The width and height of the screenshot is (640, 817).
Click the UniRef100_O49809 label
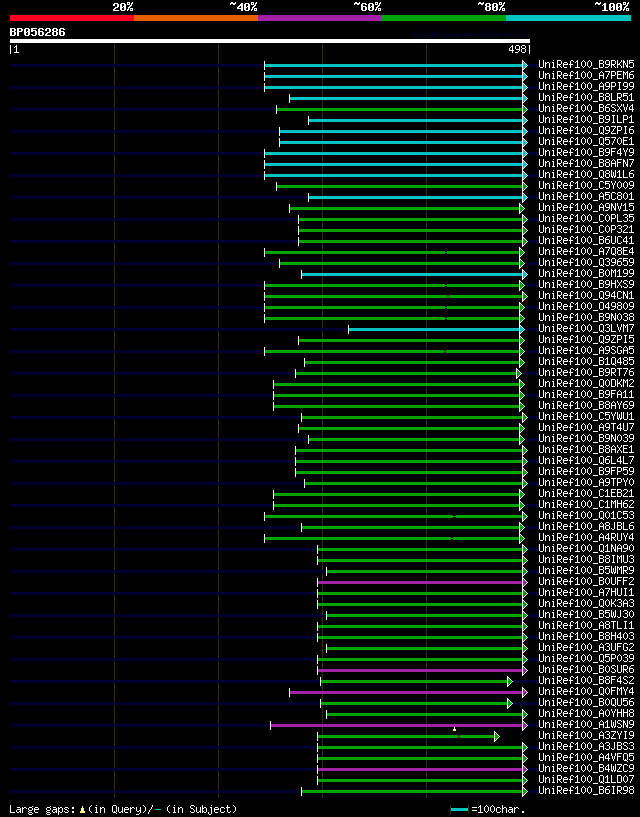[586, 306]
